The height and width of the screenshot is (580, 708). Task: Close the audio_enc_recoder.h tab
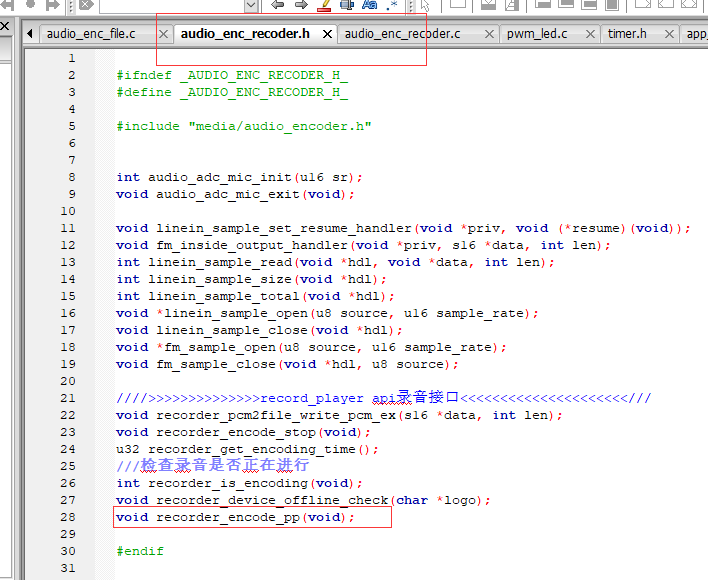[x=327, y=34]
